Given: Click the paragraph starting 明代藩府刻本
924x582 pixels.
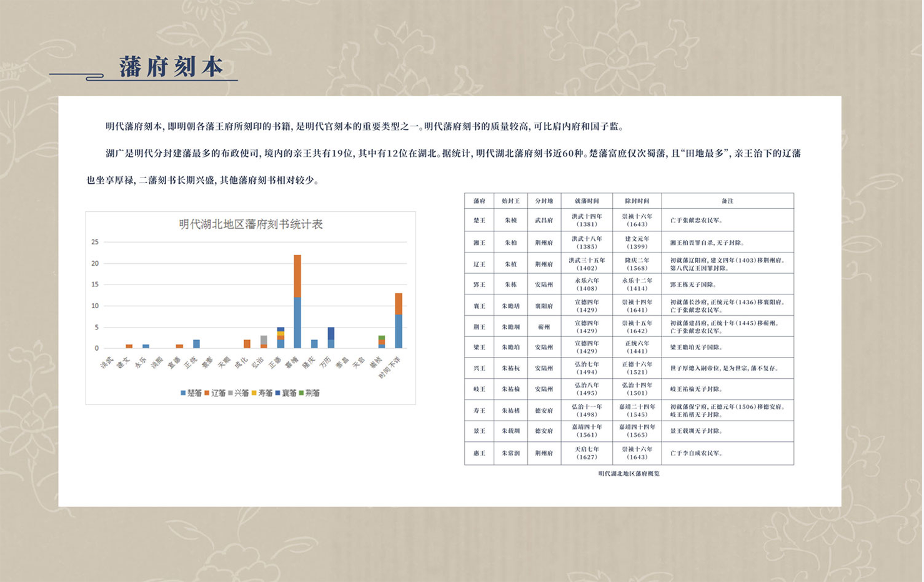Looking at the screenshot, I should tap(365, 126).
